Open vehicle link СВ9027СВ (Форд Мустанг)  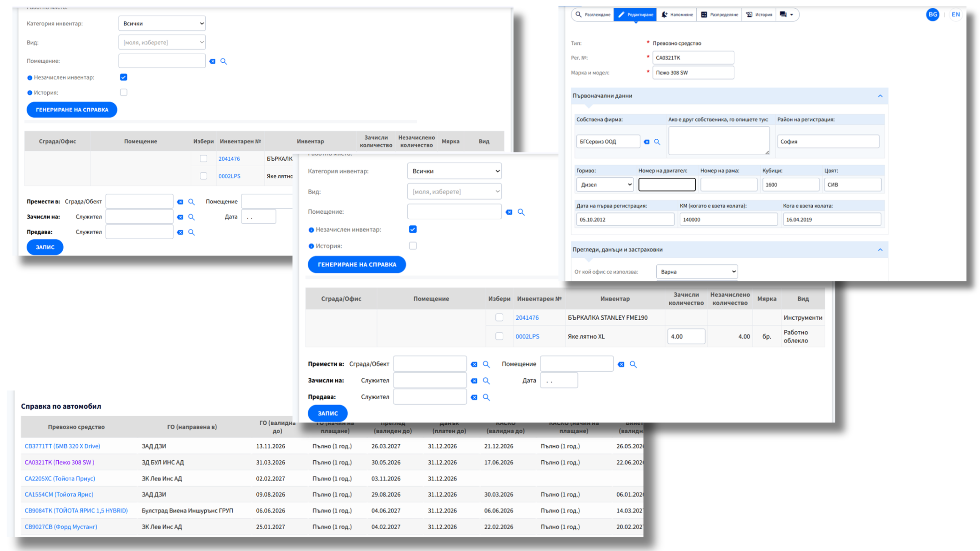61,527
